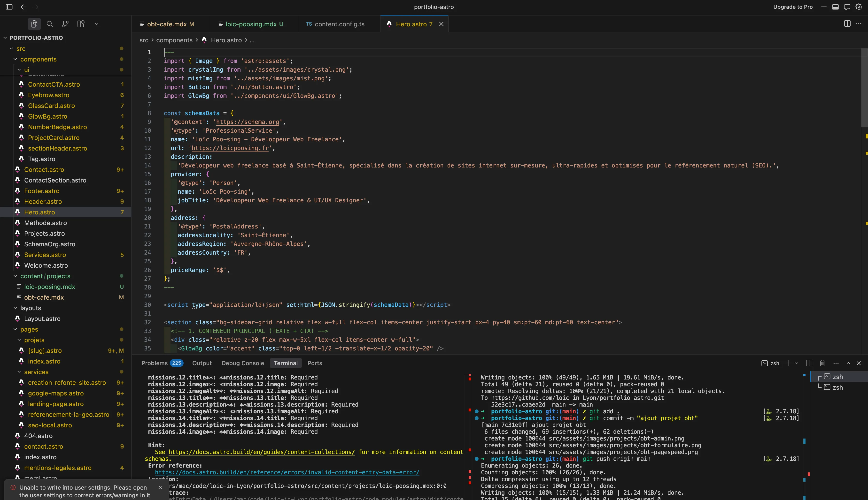Open the invalid-content-entry-data-error reference link

287,472
